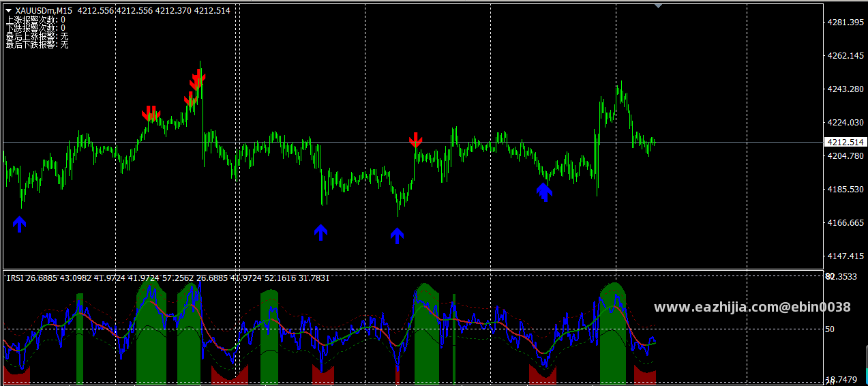The width and height of the screenshot is (868, 386).
Task: Select the overlapping pair of blue up arrows
Action: point(543,192)
